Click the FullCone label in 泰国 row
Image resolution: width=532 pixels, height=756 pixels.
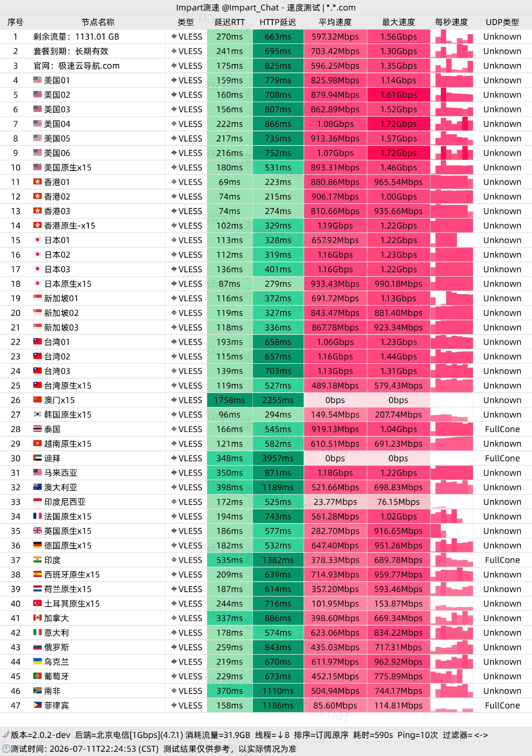[x=502, y=429]
